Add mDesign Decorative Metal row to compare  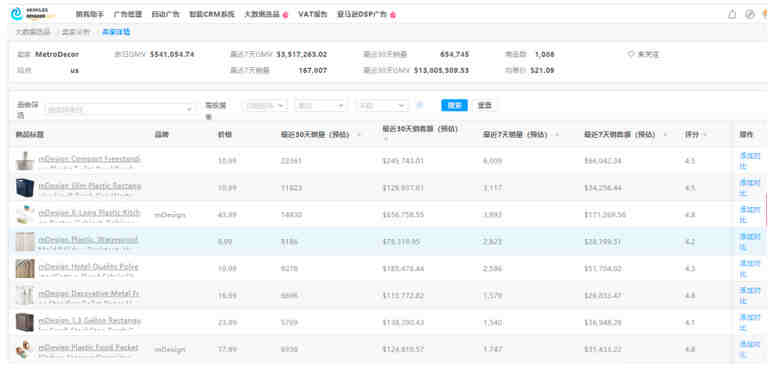pyautogui.click(x=750, y=295)
